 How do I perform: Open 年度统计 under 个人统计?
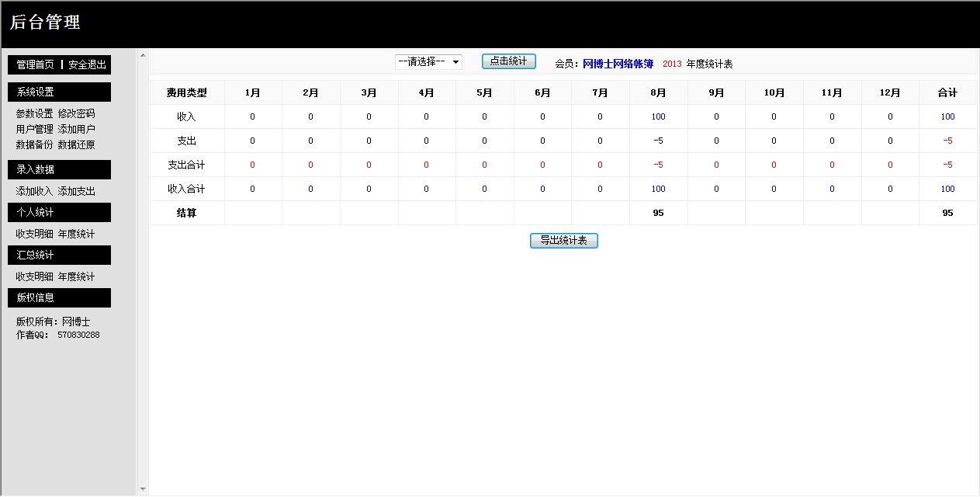[x=76, y=234]
